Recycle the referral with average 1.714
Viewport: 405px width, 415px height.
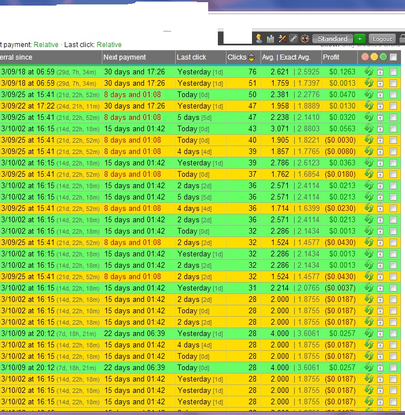pos(369,208)
